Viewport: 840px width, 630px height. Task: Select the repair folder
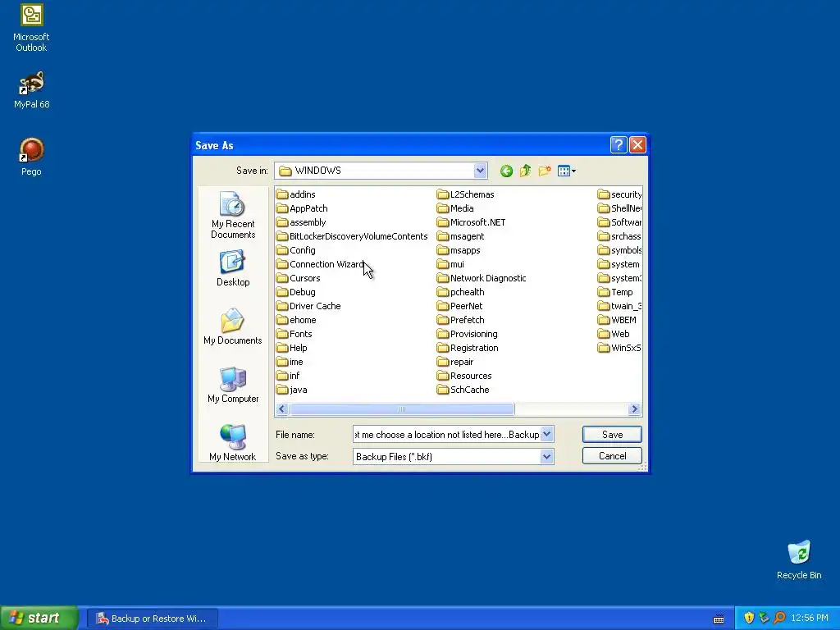click(x=455, y=362)
